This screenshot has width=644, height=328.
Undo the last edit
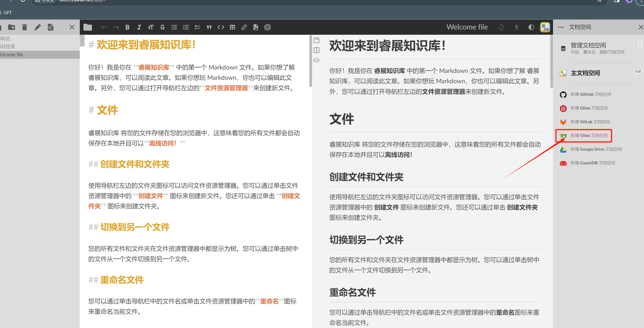coord(104,27)
